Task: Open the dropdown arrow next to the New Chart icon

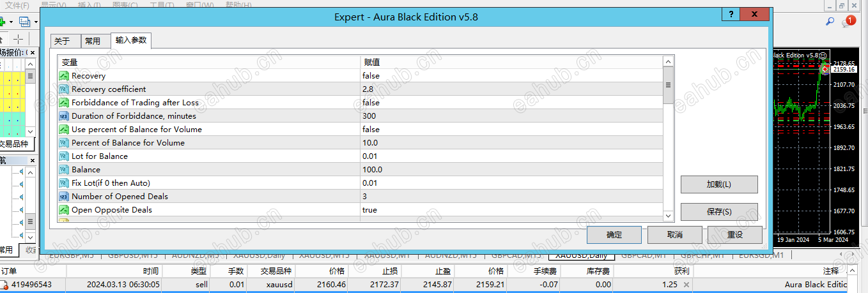Action: (x=11, y=22)
